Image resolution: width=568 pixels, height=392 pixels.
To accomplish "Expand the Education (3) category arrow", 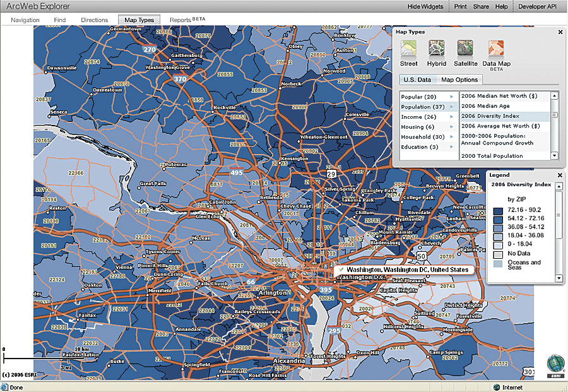I will pyautogui.click(x=452, y=146).
